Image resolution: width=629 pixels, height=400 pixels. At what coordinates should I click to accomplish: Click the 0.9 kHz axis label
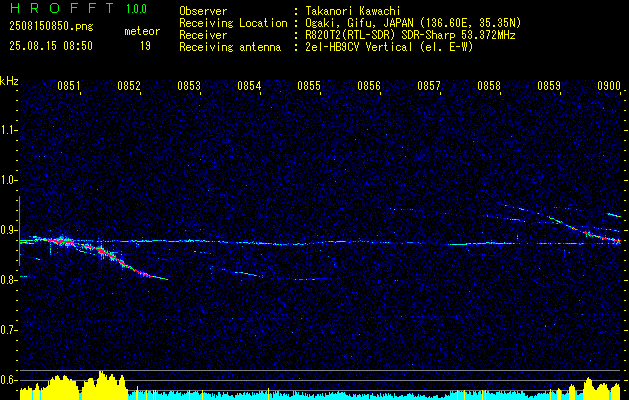[9, 230]
